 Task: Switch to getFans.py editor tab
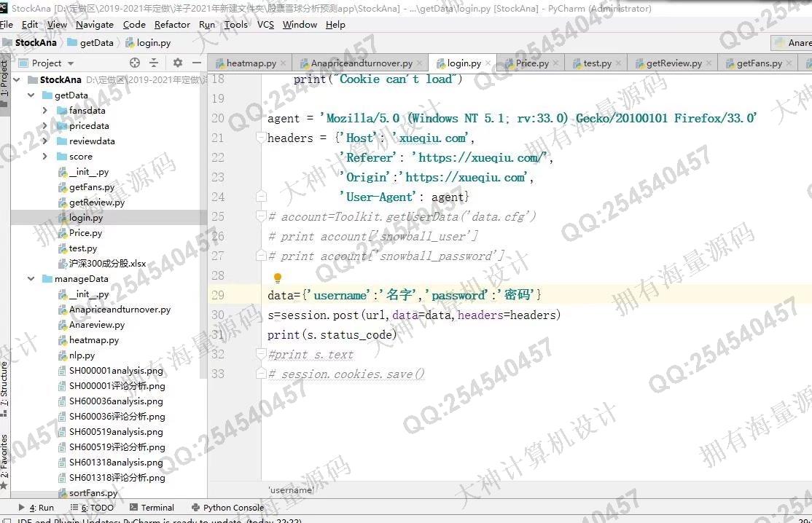click(760, 63)
